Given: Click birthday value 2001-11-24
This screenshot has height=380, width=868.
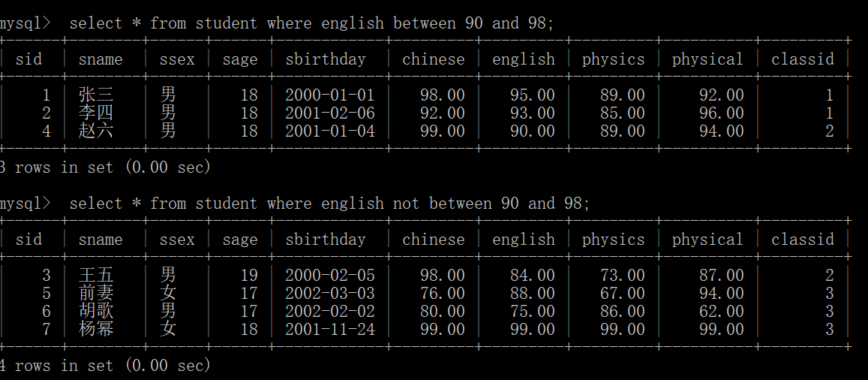Looking at the screenshot, I should coord(330,329).
